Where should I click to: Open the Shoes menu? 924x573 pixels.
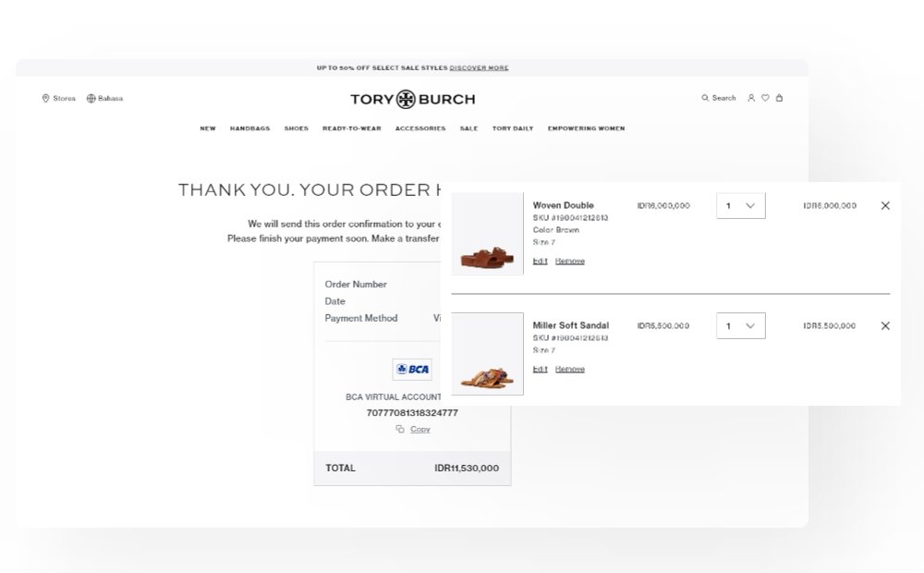[296, 128]
